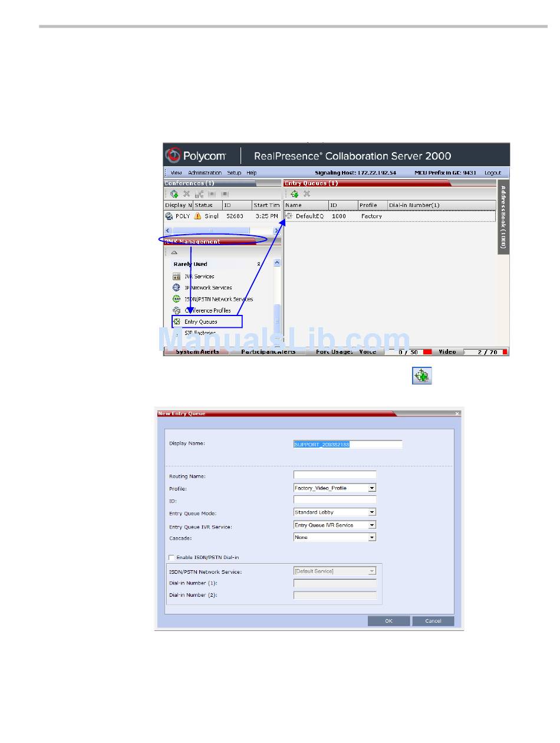The height and width of the screenshot is (743, 560).
Task: Open the Setup menu
Action: tap(234, 173)
